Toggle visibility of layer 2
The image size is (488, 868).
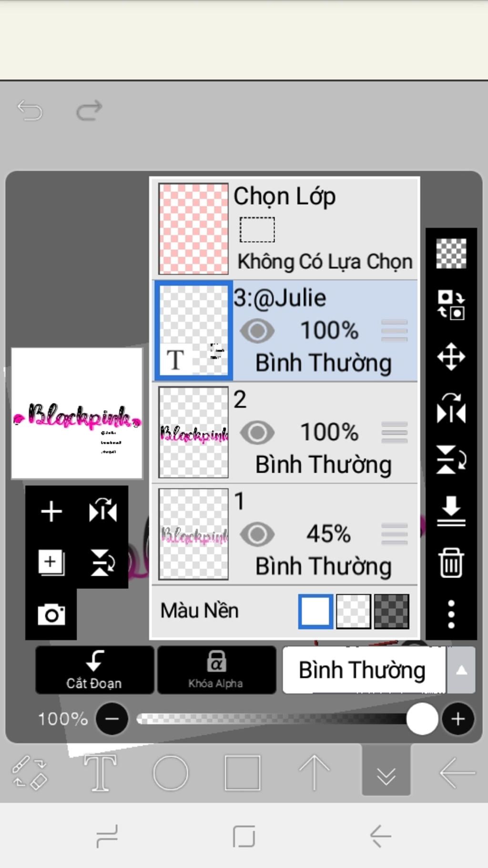(x=257, y=433)
